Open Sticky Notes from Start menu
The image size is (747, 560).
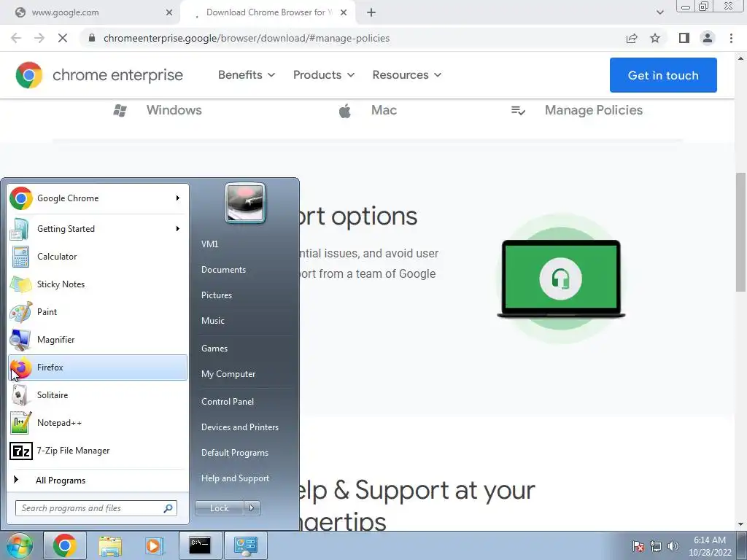(98, 284)
